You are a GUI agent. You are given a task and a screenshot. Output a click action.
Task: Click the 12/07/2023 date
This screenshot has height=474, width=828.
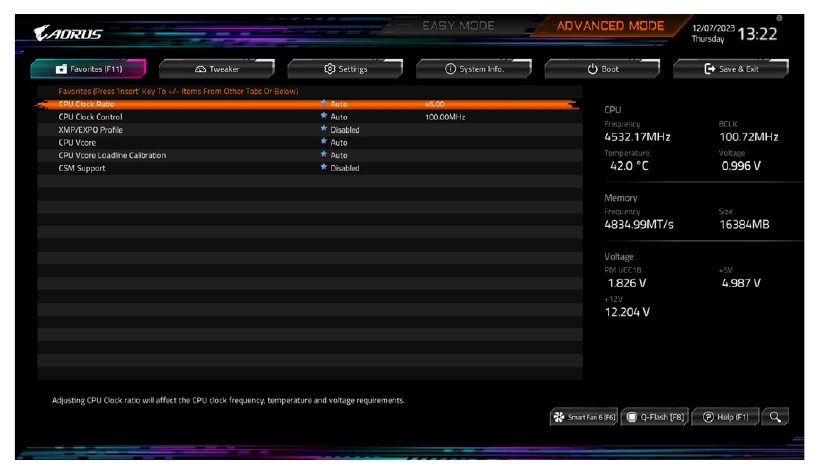click(713, 28)
